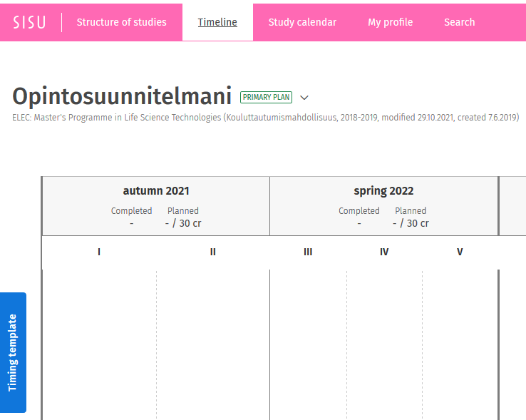Click the Primary plan badge

pyautogui.click(x=266, y=97)
